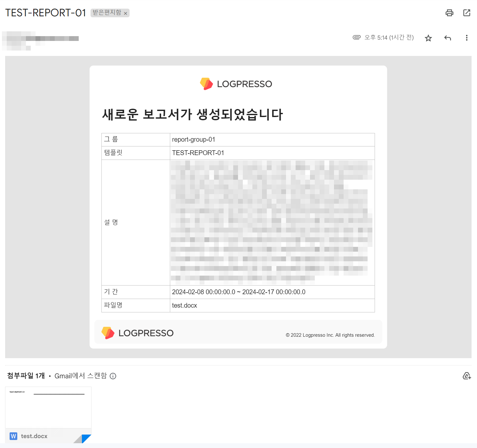The width and height of the screenshot is (477, 448).
Task: Click the 기간 row label
Action: [x=111, y=292]
